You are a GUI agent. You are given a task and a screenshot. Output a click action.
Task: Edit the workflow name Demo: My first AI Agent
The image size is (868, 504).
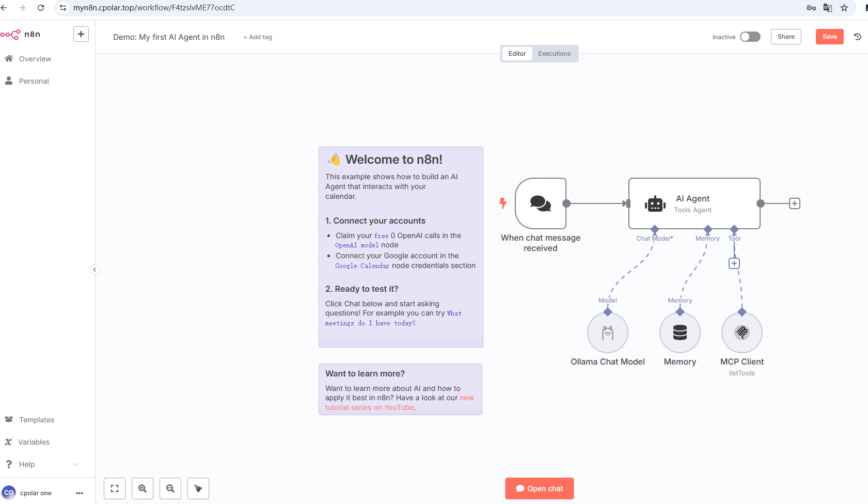169,37
